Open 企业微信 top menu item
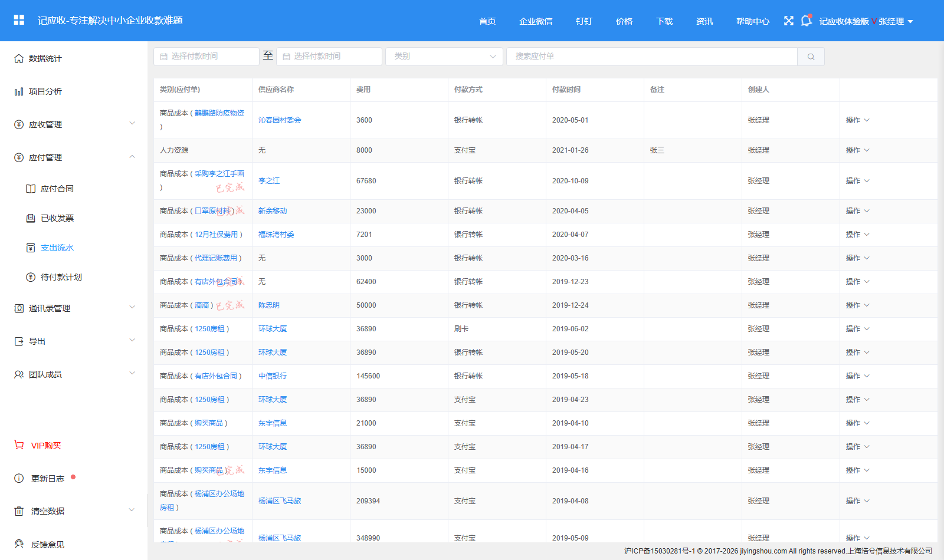The width and height of the screenshot is (944, 560). pyautogui.click(x=536, y=21)
